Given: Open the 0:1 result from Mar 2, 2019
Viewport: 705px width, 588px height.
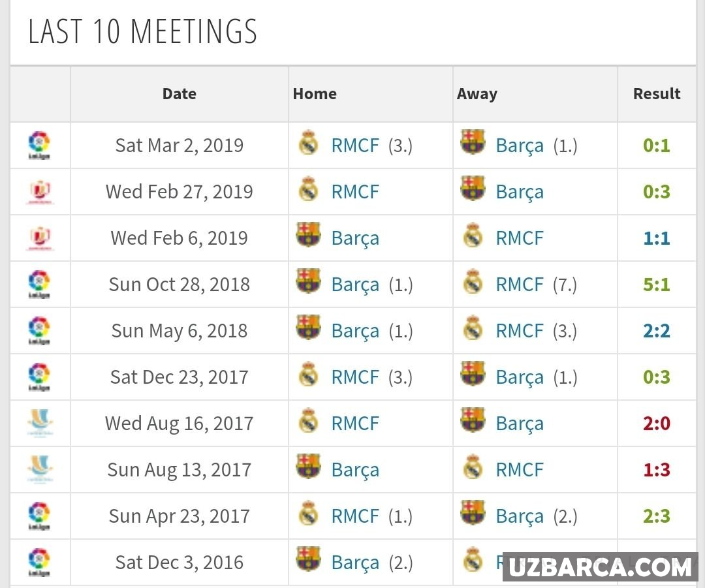Looking at the screenshot, I should click(x=657, y=146).
